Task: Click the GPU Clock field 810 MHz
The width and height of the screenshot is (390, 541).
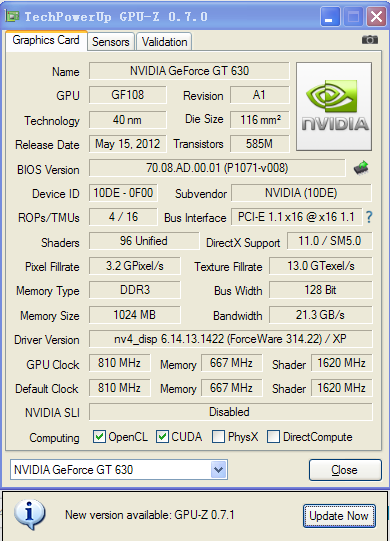Action: pos(119,363)
